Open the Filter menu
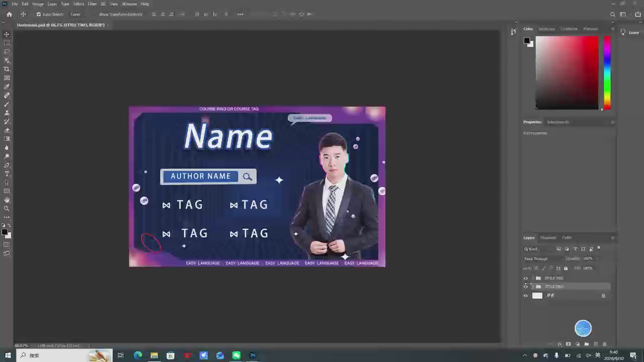This screenshot has width=644, height=362. pyautogui.click(x=92, y=4)
